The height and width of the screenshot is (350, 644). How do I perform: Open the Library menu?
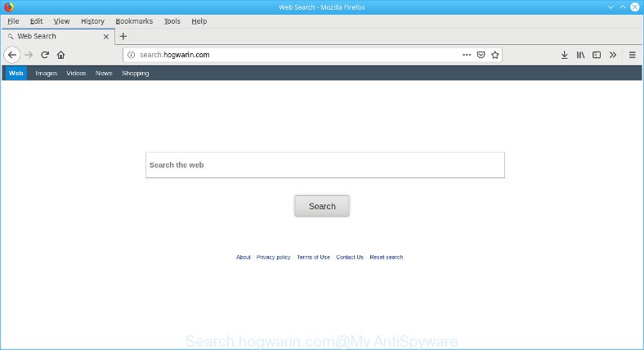[580, 55]
